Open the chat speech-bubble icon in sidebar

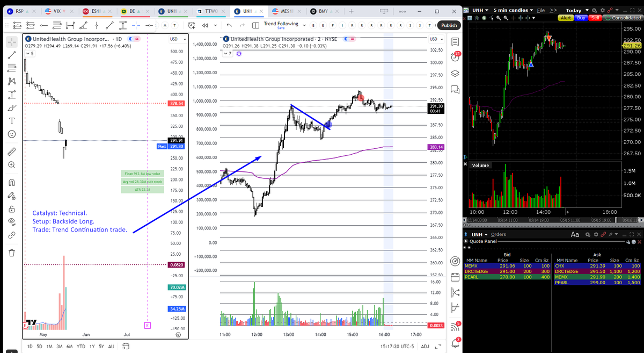(456, 89)
